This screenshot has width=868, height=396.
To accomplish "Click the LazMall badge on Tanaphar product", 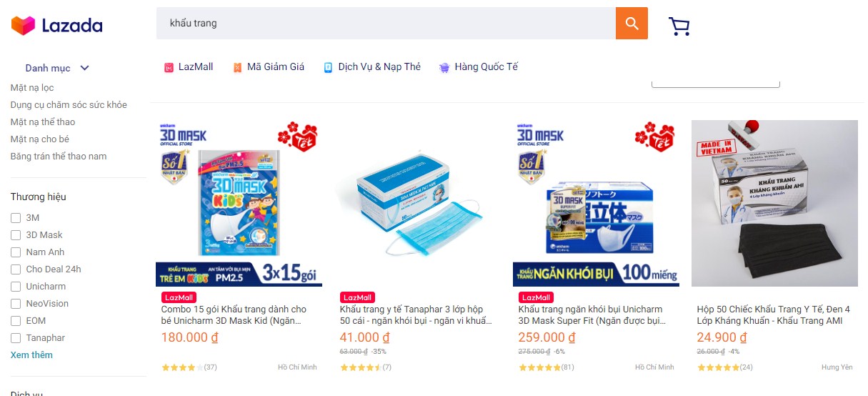I will pyautogui.click(x=357, y=297).
